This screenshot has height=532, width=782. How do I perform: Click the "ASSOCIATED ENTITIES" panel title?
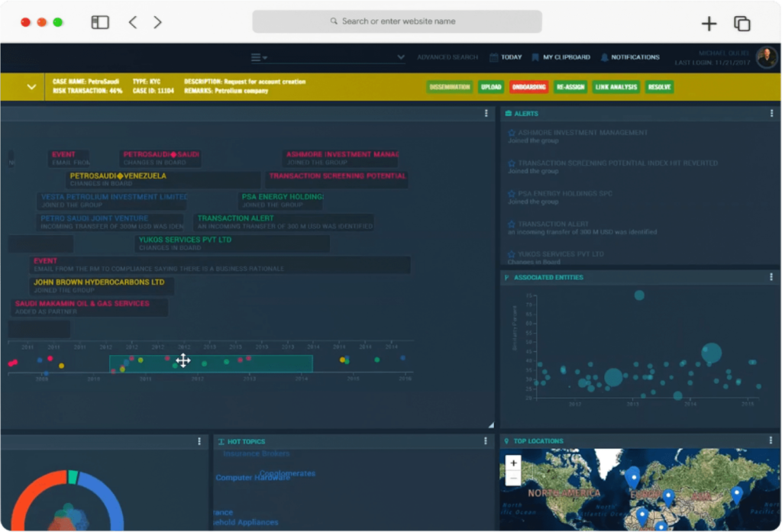tap(548, 278)
